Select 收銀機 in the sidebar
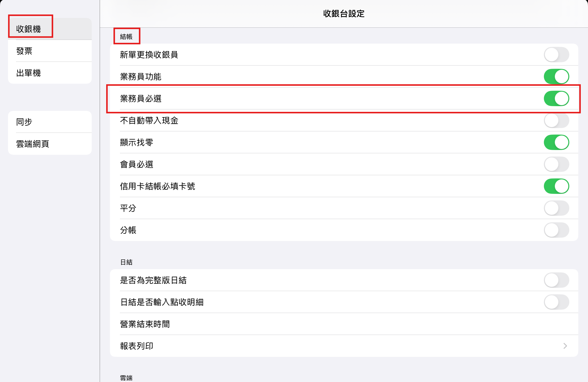The height and width of the screenshot is (382, 588). tap(50, 29)
